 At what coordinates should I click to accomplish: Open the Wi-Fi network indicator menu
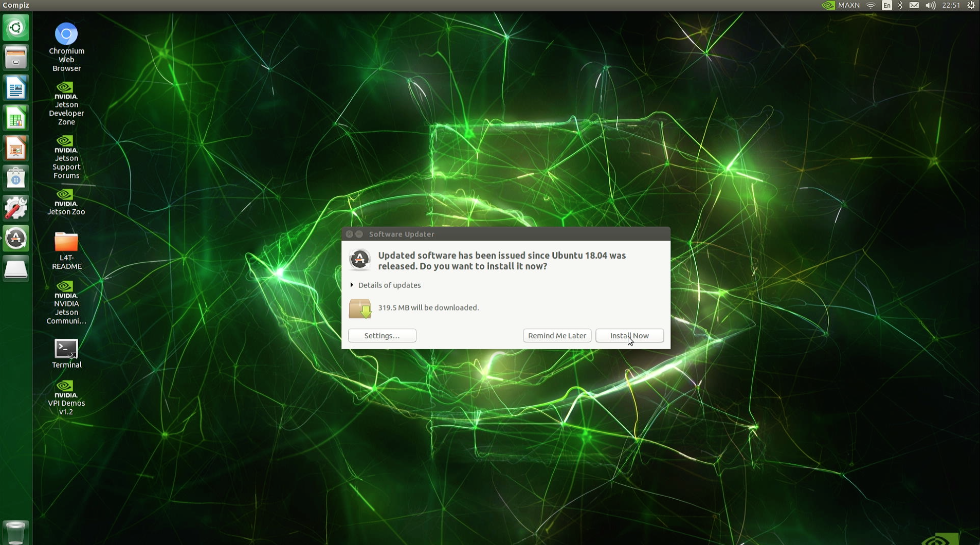(870, 5)
